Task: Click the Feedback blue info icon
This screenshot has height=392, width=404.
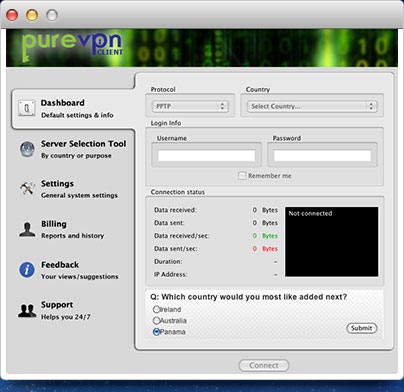Action: coord(27,270)
